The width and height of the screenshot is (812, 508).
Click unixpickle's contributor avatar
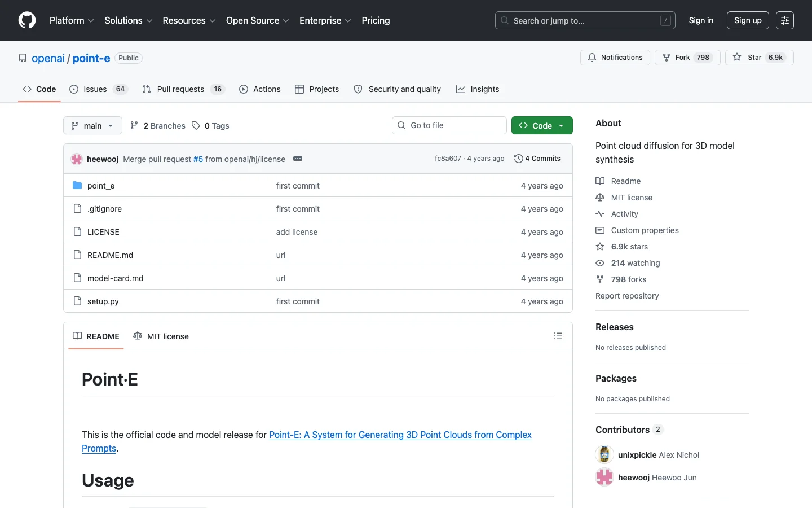tap(604, 454)
